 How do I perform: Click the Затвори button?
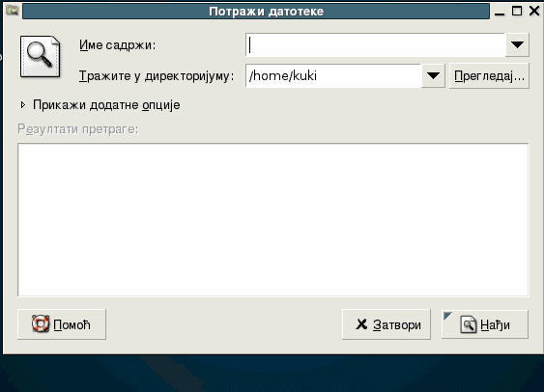(x=387, y=324)
